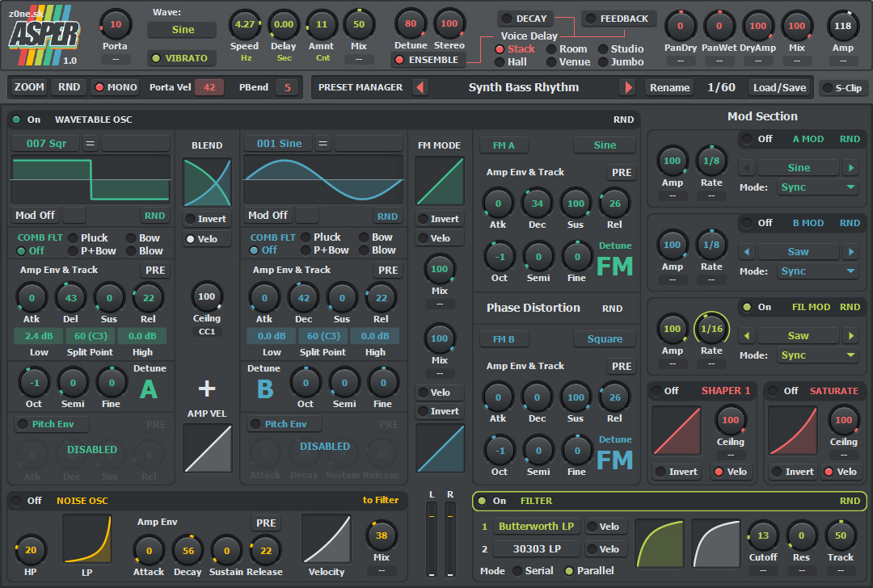The height and width of the screenshot is (588, 873).
Task: Open the 007 Sqr wavetable selector
Action: pos(45,144)
